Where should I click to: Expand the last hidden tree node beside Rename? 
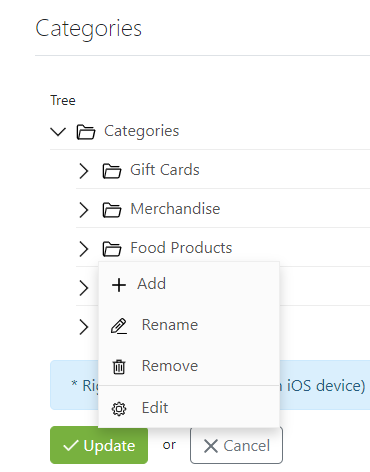(x=84, y=327)
